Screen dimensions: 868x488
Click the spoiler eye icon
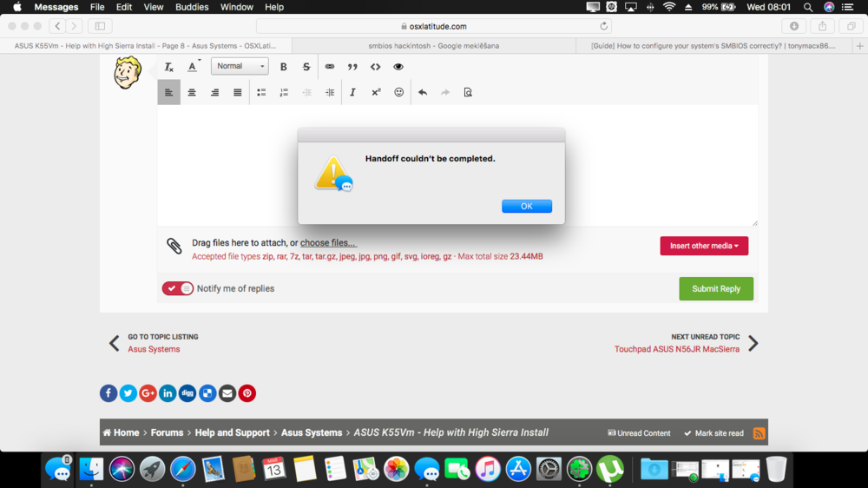click(x=398, y=67)
